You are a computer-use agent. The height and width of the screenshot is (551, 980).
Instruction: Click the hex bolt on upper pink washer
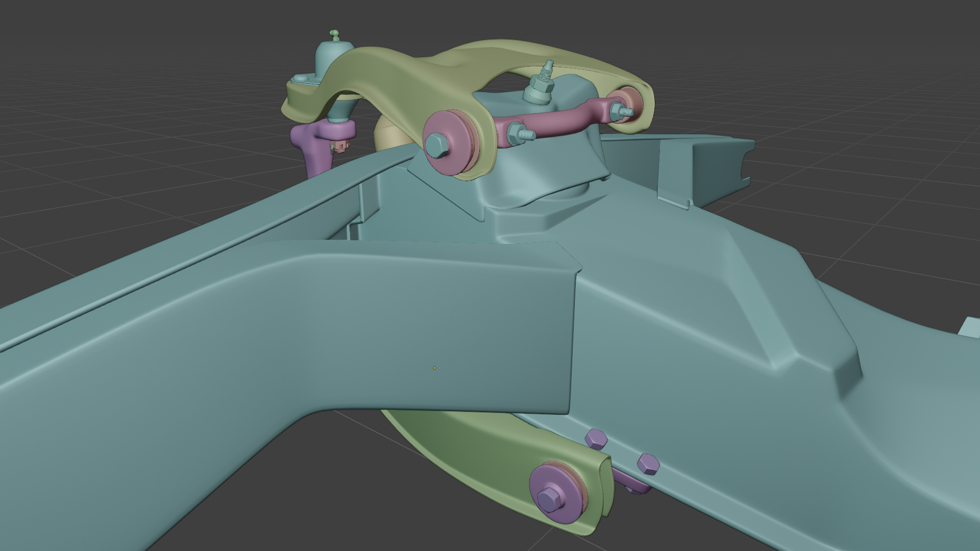tap(435, 144)
